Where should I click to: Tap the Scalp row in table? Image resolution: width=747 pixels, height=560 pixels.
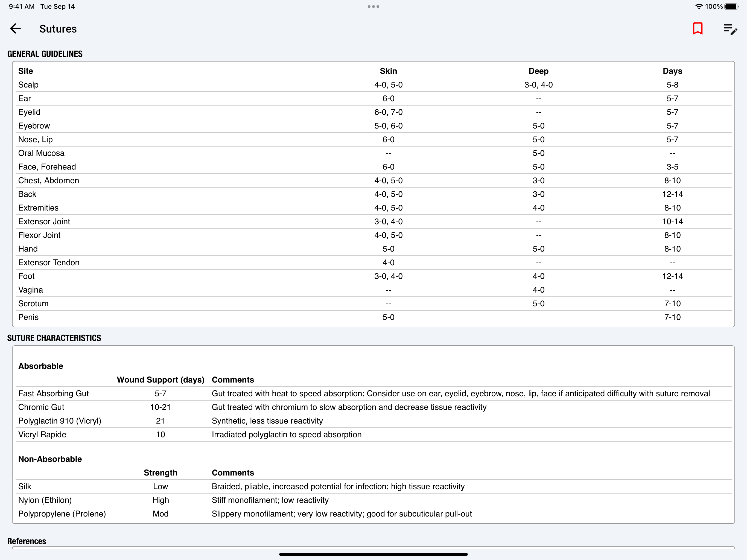[28, 85]
